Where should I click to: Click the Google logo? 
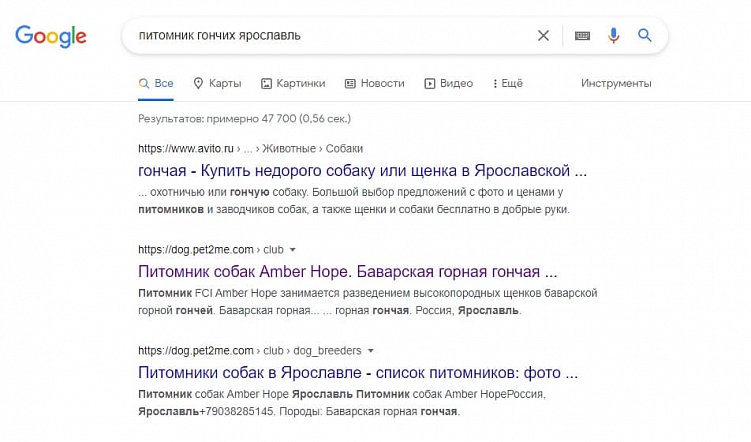[51, 36]
